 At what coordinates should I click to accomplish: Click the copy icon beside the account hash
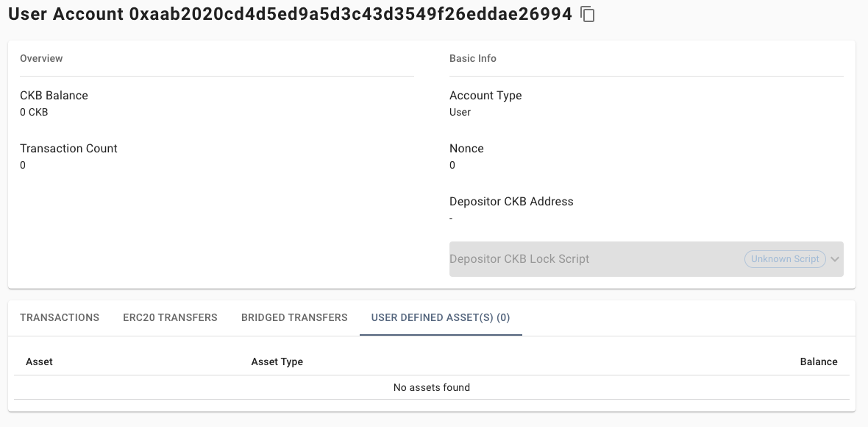(587, 14)
